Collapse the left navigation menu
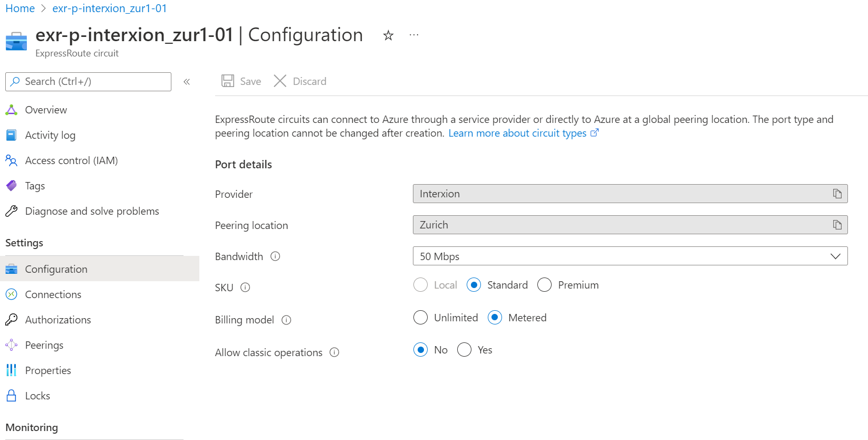The image size is (868, 440). tap(187, 82)
